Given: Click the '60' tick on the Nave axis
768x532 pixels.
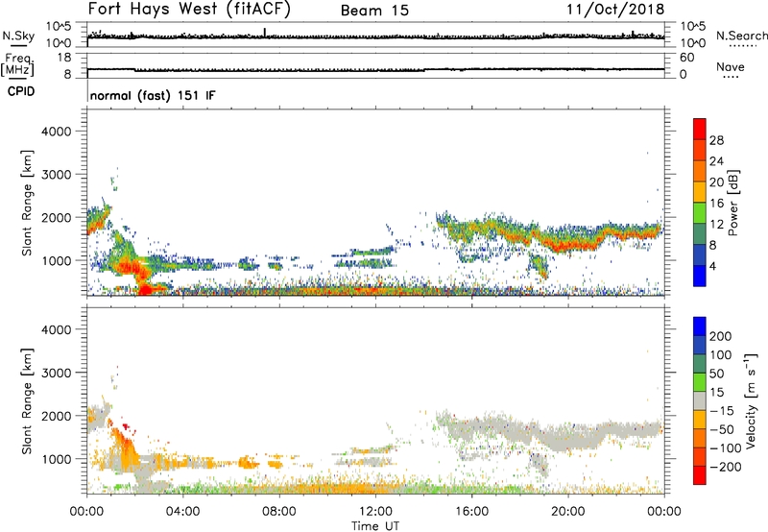Looking at the screenshot, I should tap(686, 58).
